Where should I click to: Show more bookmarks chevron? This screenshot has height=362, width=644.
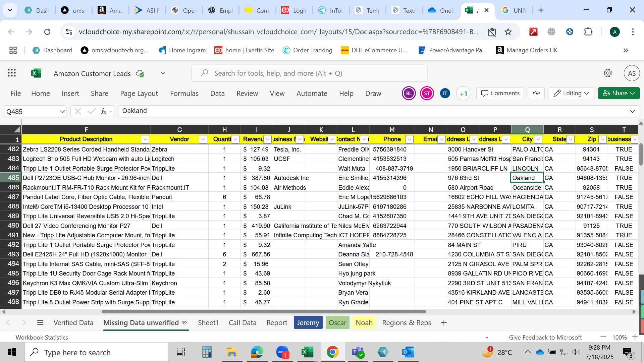tap(626, 50)
